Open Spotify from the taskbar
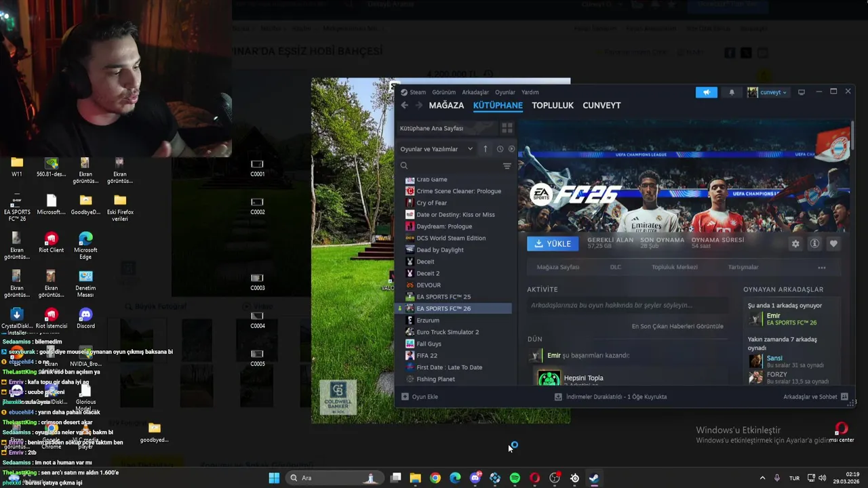Screen dimensions: 868x488 click(515, 478)
